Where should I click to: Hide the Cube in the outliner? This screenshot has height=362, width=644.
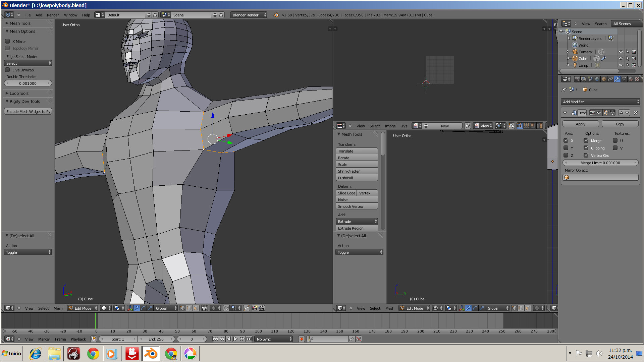[621, 58]
